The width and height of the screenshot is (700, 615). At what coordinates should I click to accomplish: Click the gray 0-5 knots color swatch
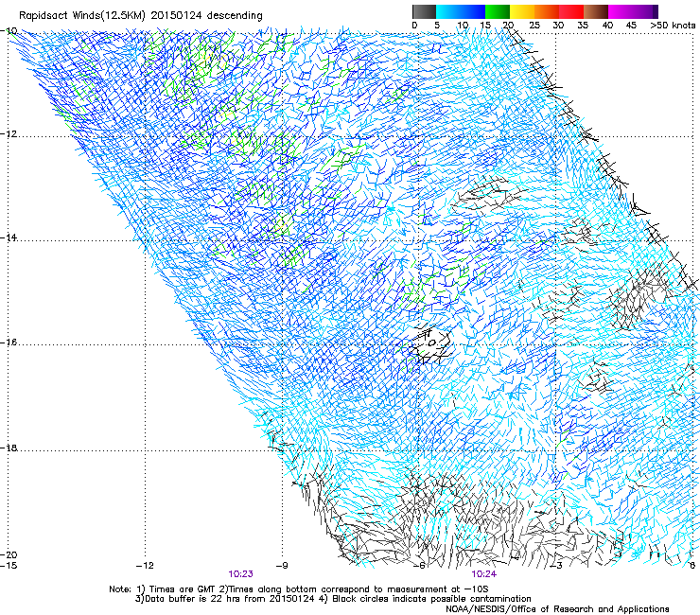424,11
